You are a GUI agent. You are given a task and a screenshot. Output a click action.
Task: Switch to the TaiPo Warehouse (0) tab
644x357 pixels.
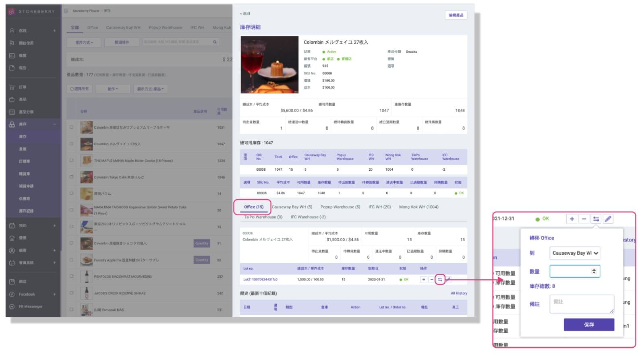263,217
